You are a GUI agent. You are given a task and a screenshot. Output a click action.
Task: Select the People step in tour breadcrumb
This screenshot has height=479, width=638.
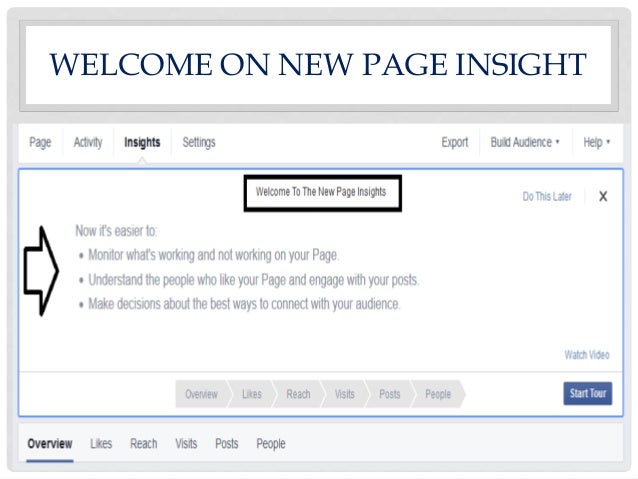(438, 394)
